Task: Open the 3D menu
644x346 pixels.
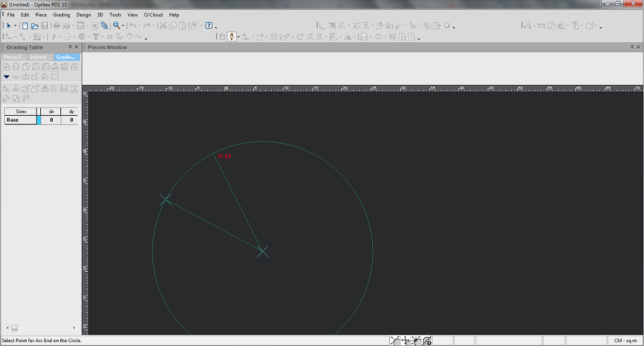Action: coord(100,15)
